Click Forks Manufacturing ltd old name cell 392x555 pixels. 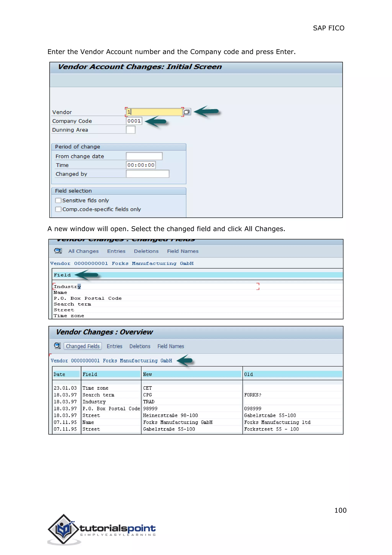[x=277, y=422]
